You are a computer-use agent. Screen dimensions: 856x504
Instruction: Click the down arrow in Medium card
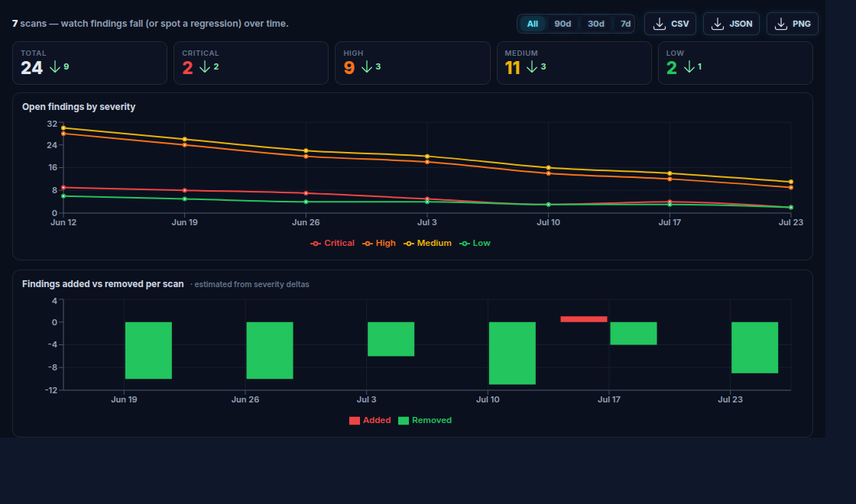pos(532,66)
